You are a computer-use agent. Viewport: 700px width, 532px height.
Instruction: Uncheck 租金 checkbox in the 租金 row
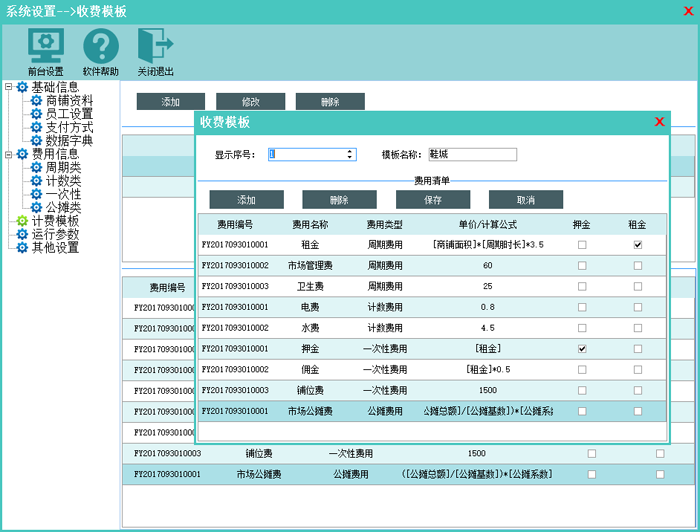(637, 245)
